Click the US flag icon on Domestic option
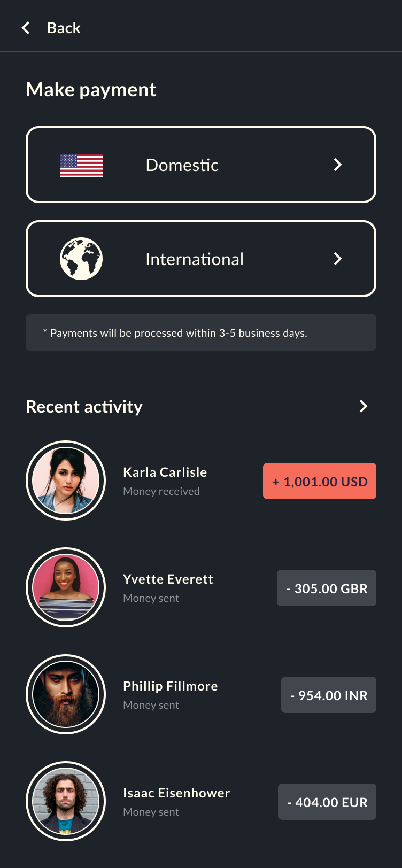This screenshot has width=402, height=868. pyautogui.click(x=81, y=165)
